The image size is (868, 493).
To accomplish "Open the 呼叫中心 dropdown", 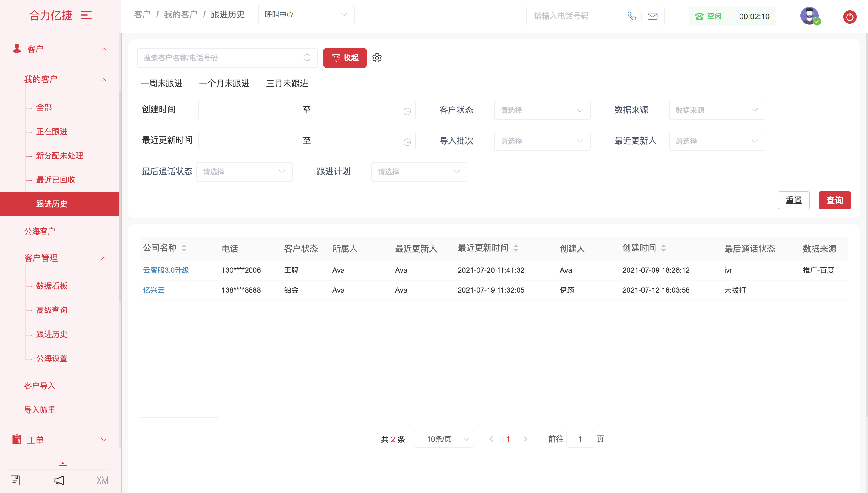I will [x=306, y=14].
